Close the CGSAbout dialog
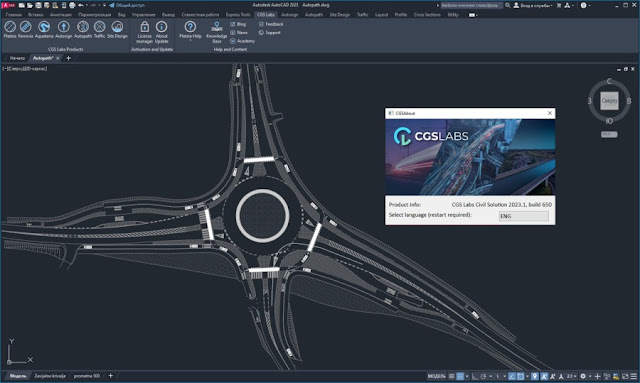 point(549,113)
